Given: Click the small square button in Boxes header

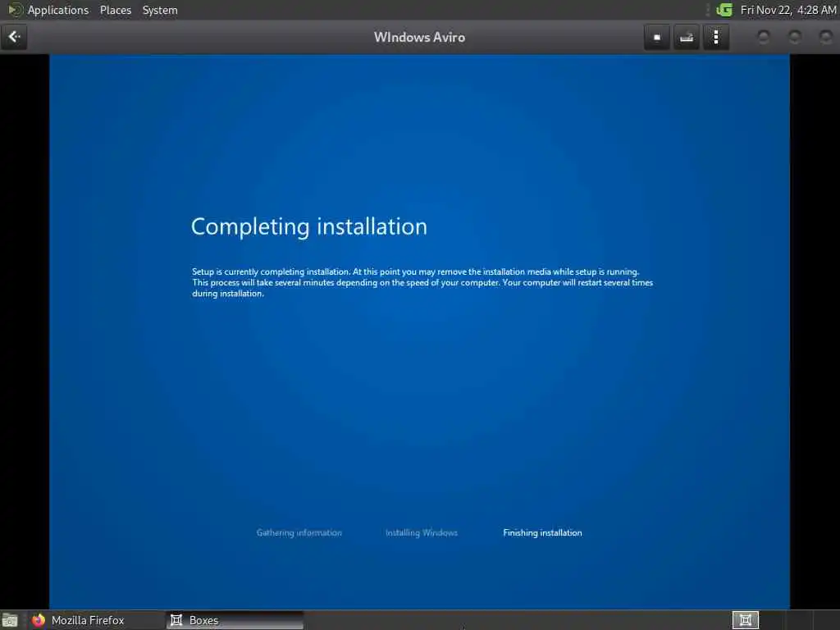Looking at the screenshot, I should coord(657,37).
